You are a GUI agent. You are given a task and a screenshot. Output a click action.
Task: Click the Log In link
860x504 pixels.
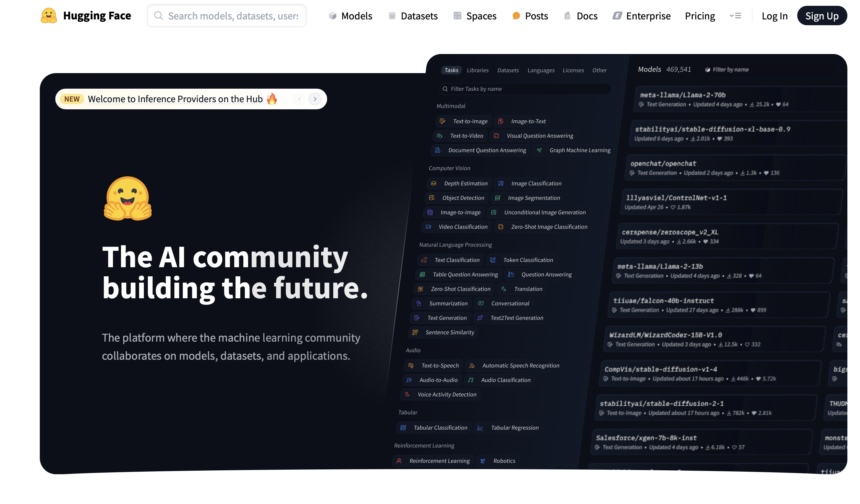[774, 16]
